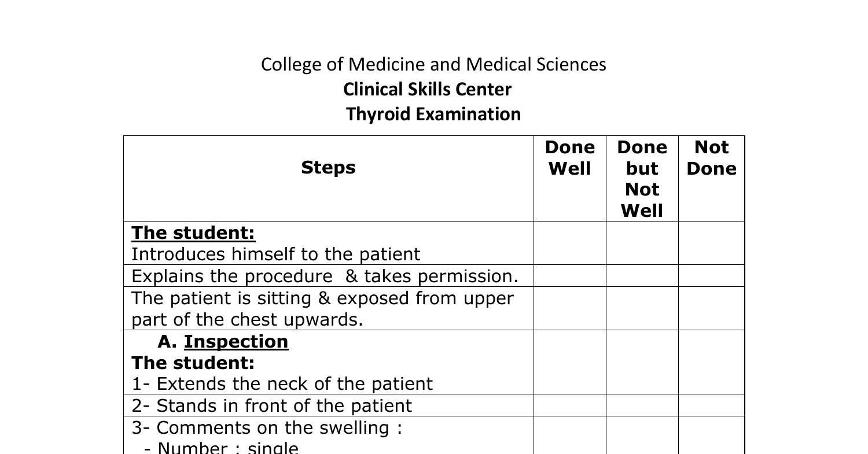Select the "Done but Not Well" header
Image resolution: width=868 pixels, height=454 pixels.
(x=642, y=179)
